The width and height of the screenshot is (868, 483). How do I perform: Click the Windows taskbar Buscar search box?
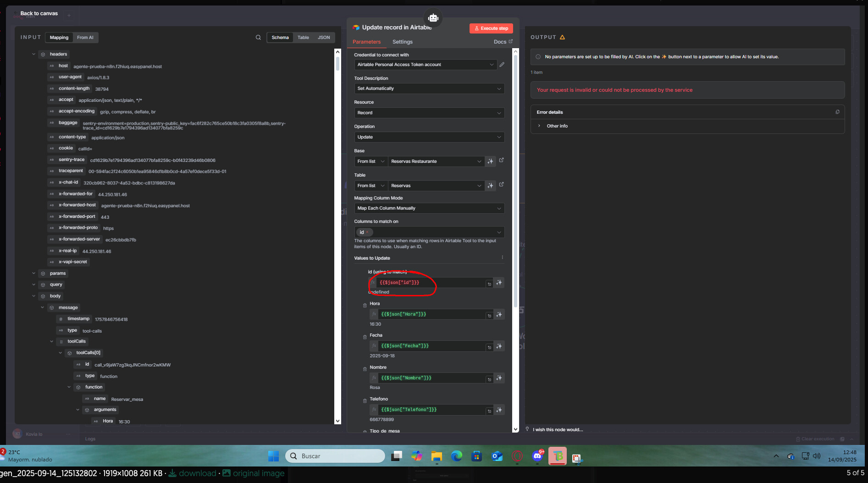pos(335,456)
